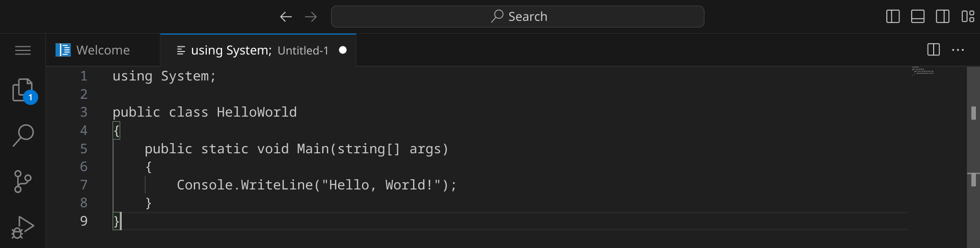Screen dimensions: 980x248
Task: Go back using the left arrow
Action: (x=286, y=17)
